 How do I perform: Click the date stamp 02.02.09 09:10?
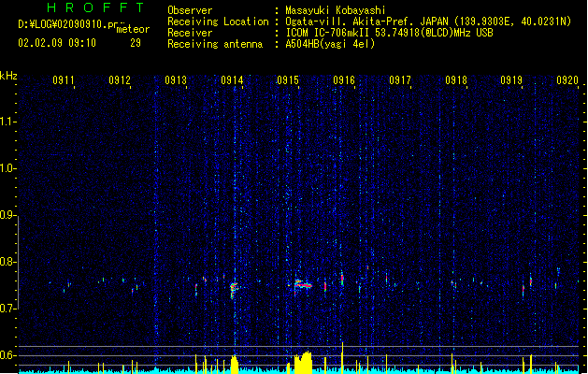click(x=57, y=43)
